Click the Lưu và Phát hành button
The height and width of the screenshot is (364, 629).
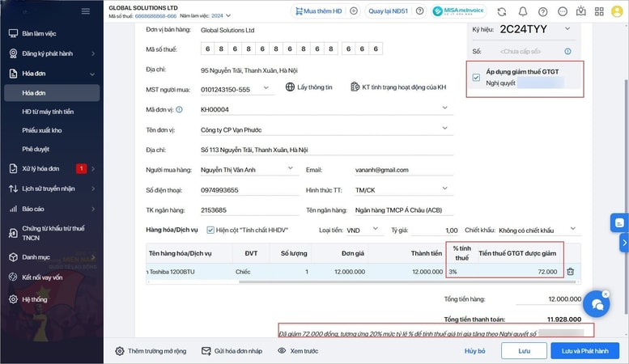(x=584, y=351)
